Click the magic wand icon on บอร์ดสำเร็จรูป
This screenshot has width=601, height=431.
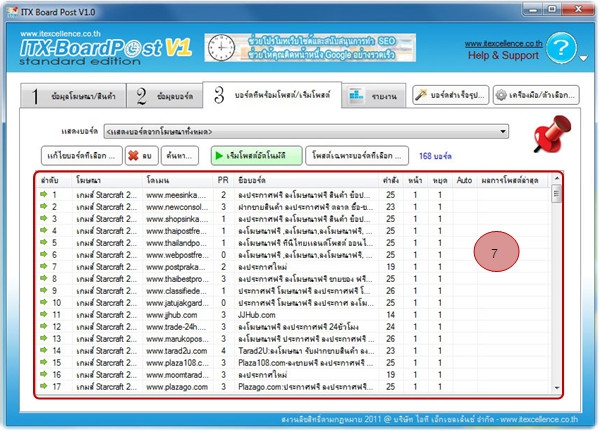[422, 94]
